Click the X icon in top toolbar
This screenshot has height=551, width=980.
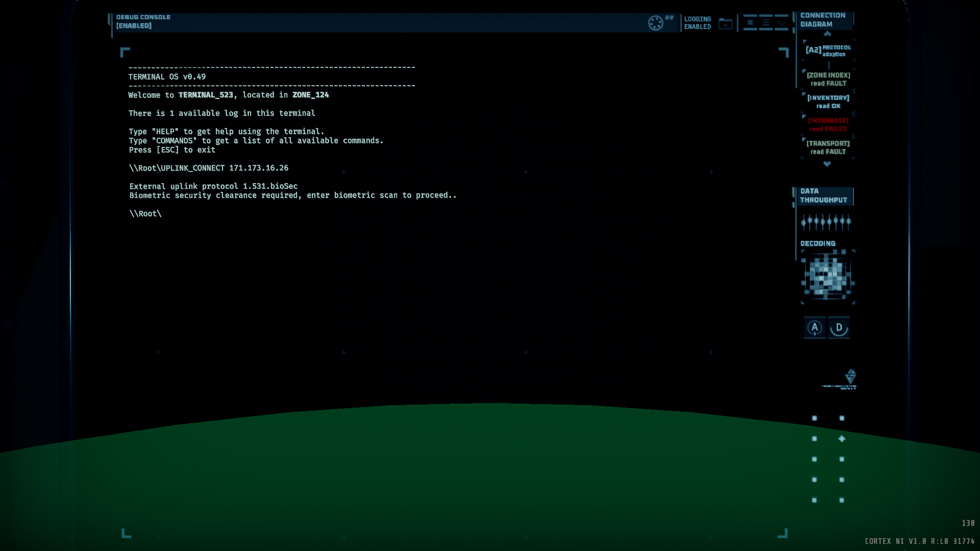pos(750,22)
